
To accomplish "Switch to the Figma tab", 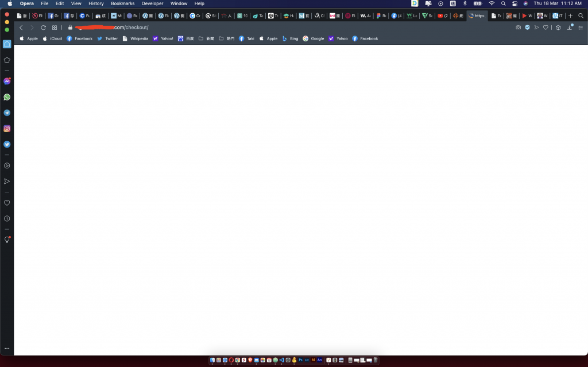I will (381, 16).
